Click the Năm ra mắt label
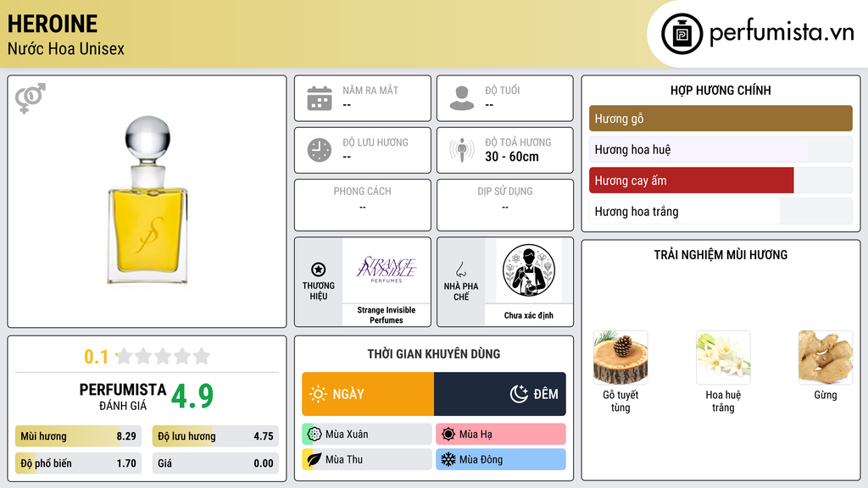This screenshot has width=868, height=488. click(x=370, y=90)
